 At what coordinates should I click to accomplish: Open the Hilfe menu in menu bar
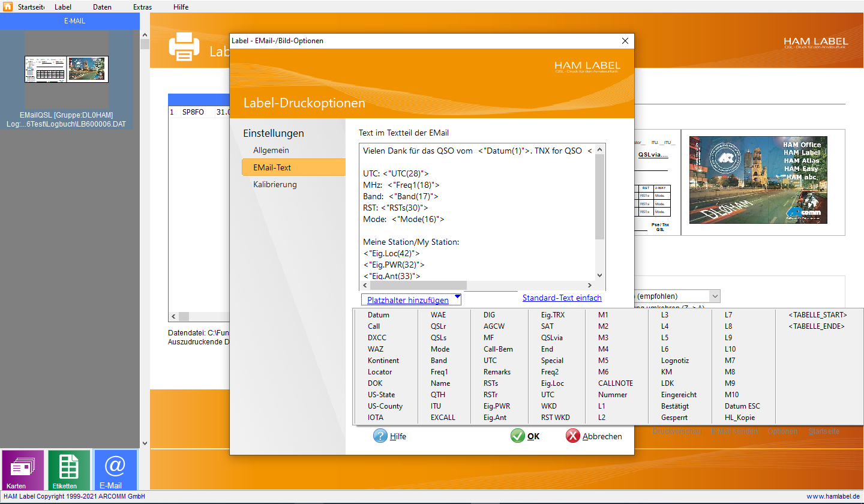(x=181, y=7)
